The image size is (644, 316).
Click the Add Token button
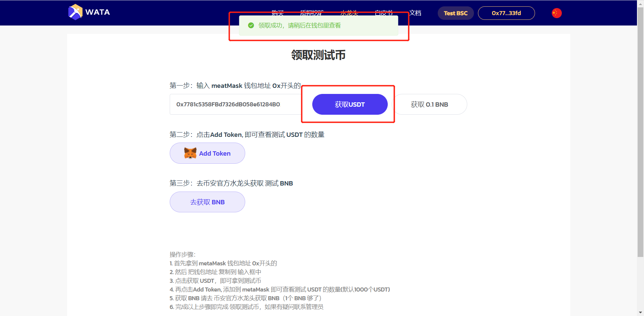coord(207,153)
